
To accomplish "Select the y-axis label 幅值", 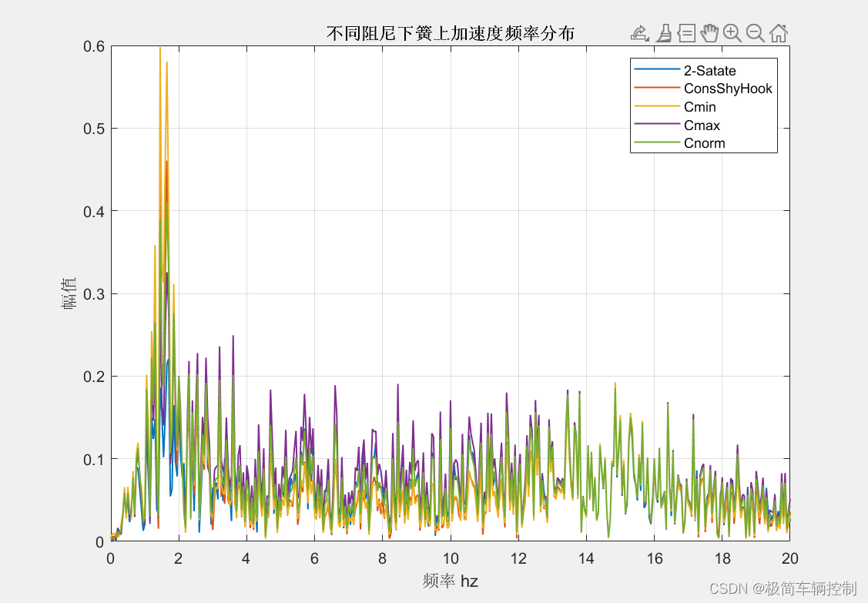I will [x=69, y=293].
